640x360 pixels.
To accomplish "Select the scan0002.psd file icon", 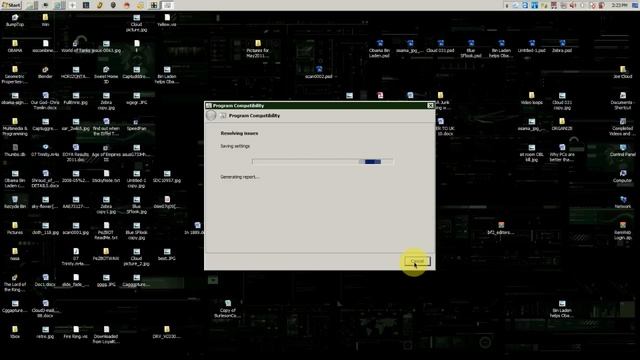I will pos(319,73).
